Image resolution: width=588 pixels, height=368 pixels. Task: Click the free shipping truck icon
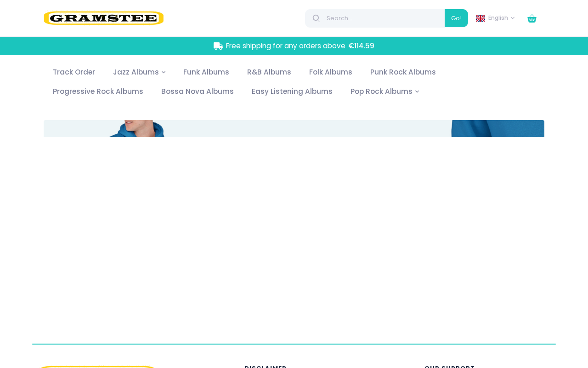pos(218,46)
